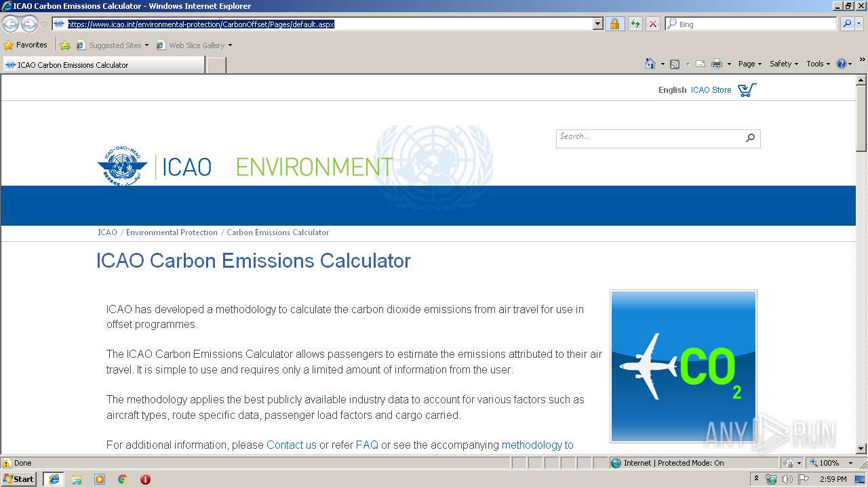Click the red Opera-style taskbar icon

pos(145,479)
